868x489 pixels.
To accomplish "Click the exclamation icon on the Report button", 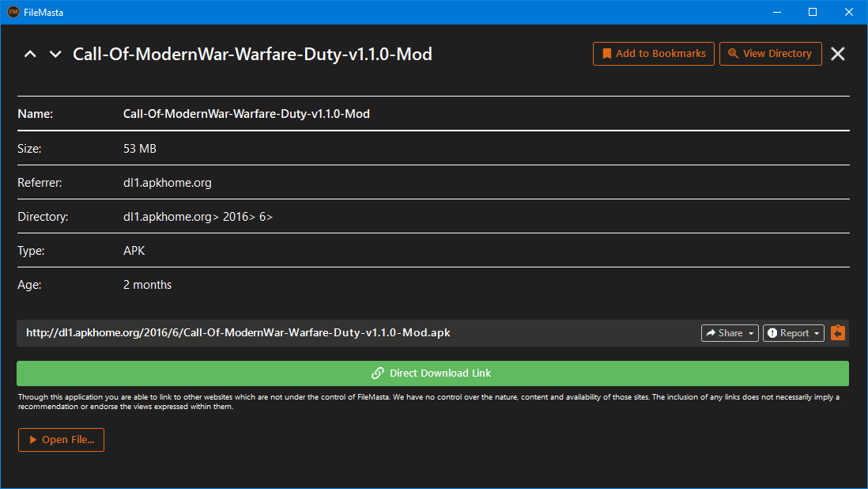I will coord(772,332).
